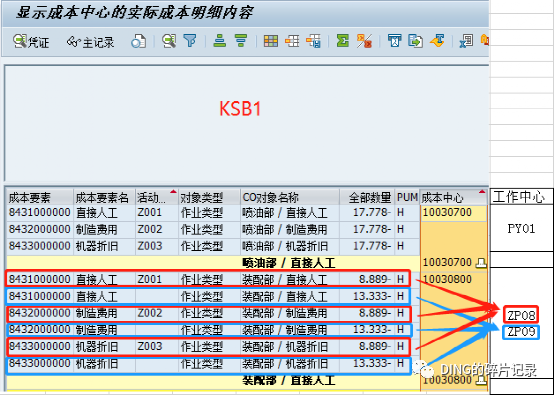
Task: Click the local file export icon
Action: [x=416, y=41]
